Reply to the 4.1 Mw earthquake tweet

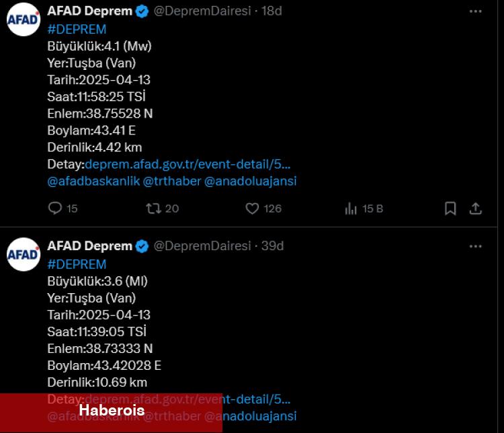55,208
